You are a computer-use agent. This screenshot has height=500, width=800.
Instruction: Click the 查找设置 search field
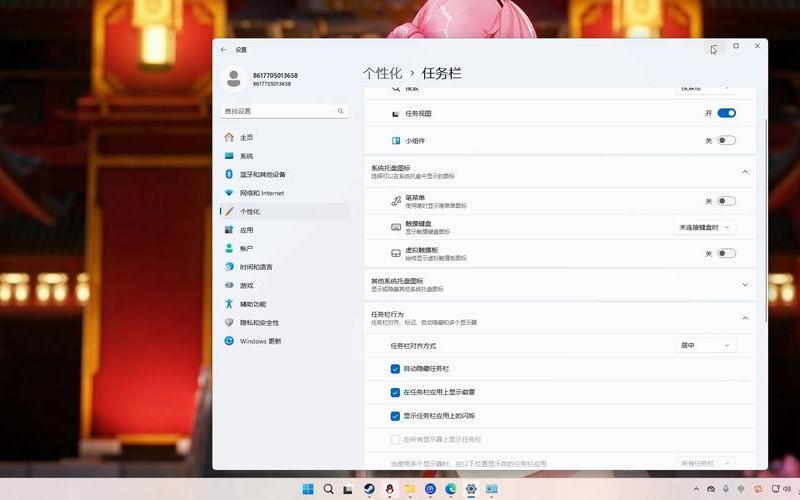point(285,111)
